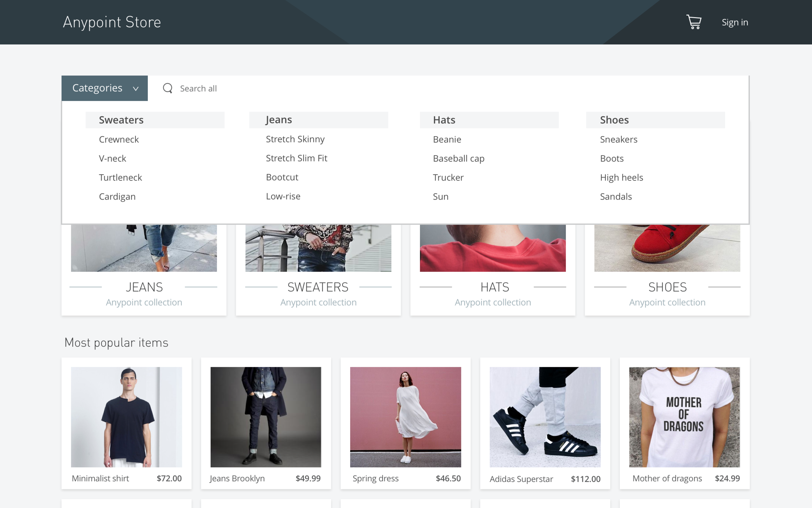
Task: Select the Jeans category header
Action: [x=319, y=120]
